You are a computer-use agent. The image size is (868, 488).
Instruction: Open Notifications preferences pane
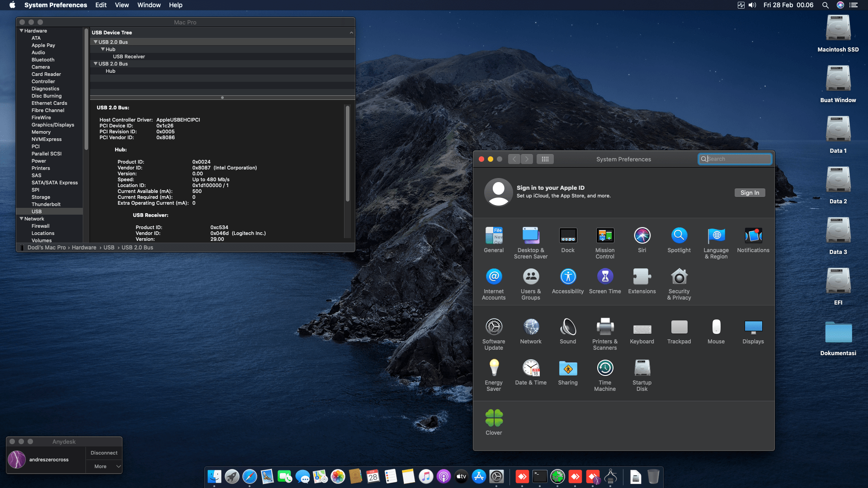click(x=753, y=240)
